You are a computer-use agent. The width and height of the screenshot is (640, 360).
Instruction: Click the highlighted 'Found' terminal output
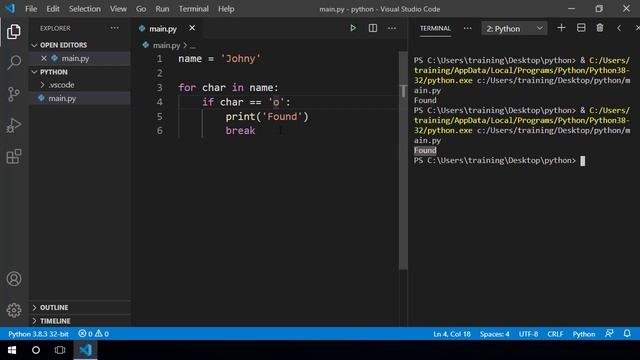tap(425, 150)
